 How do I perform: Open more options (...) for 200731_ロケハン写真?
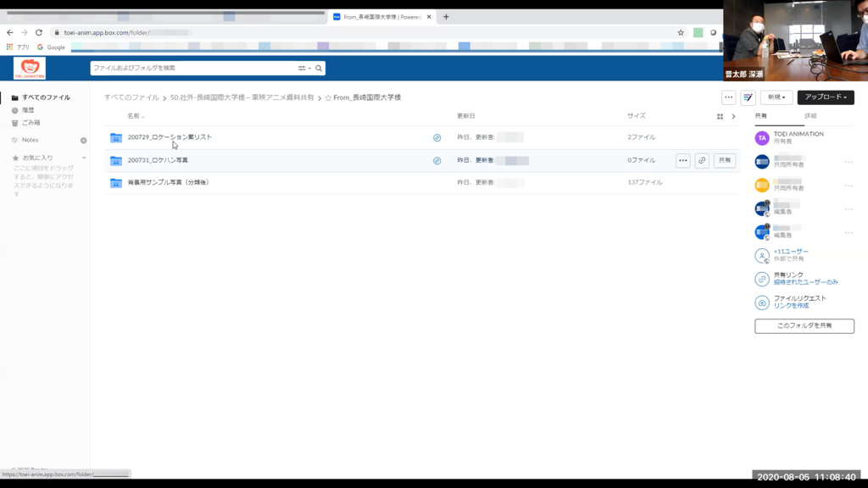pos(682,160)
